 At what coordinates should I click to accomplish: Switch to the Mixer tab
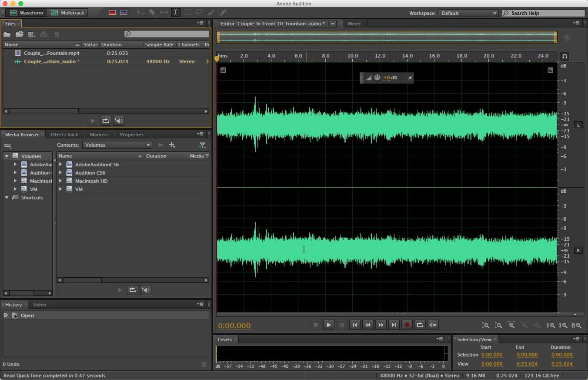click(x=354, y=24)
